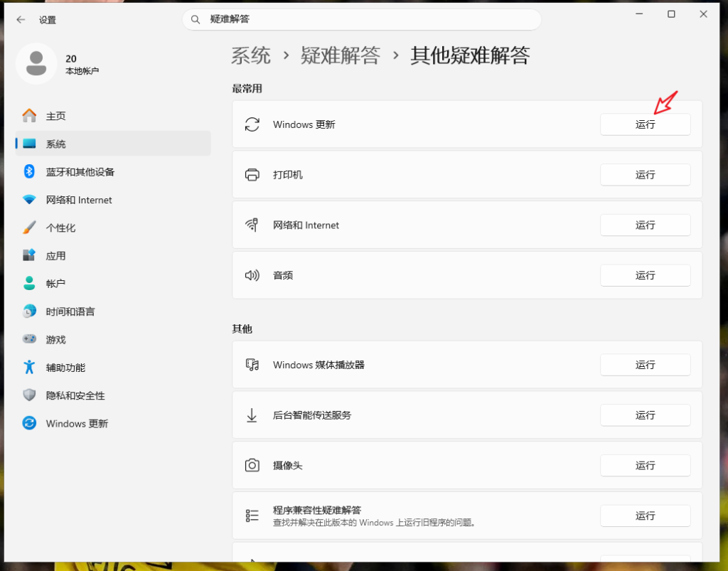Click the 音频 row label
728x571 pixels.
[x=283, y=275]
